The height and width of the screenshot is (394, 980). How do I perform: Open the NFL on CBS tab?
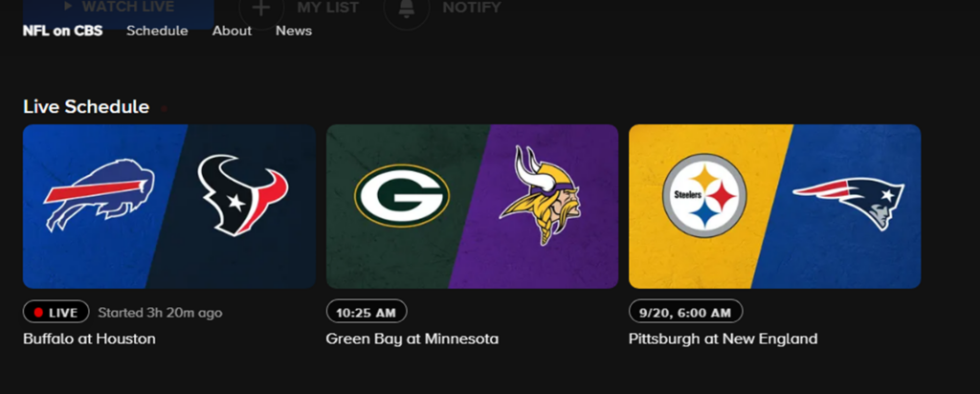[x=62, y=31]
